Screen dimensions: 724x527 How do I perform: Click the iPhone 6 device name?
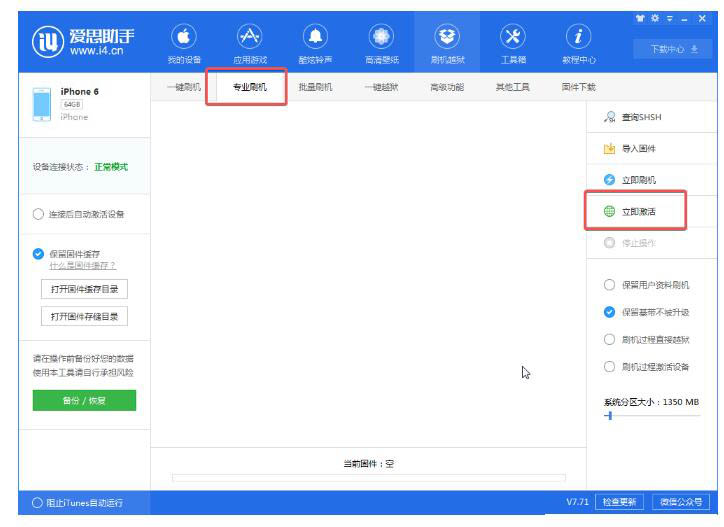[79, 91]
